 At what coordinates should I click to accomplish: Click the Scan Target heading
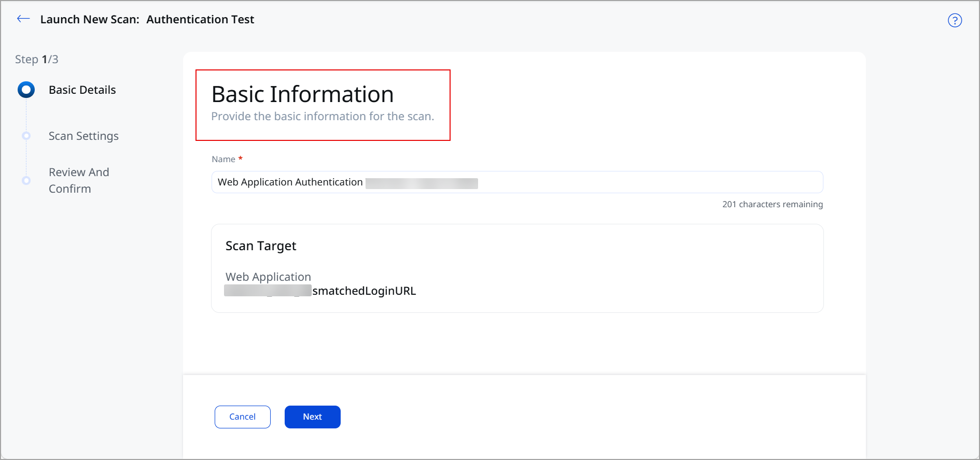pyautogui.click(x=261, y=246)
